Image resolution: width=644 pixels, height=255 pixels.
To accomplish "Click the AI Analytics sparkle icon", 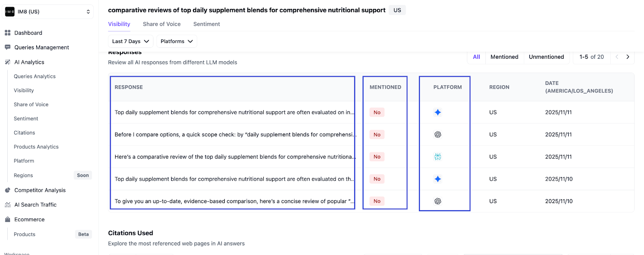I will [8, 62].
